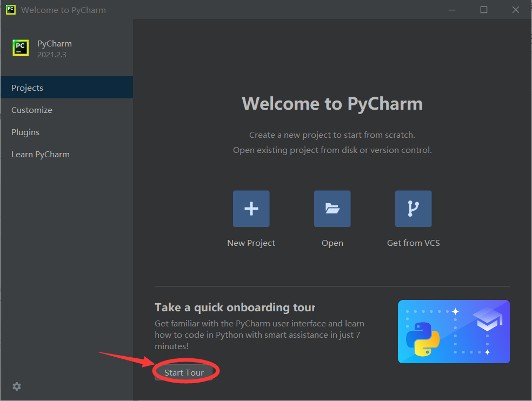
Task: Switch to the Customize tab
Action: (67, 110)
